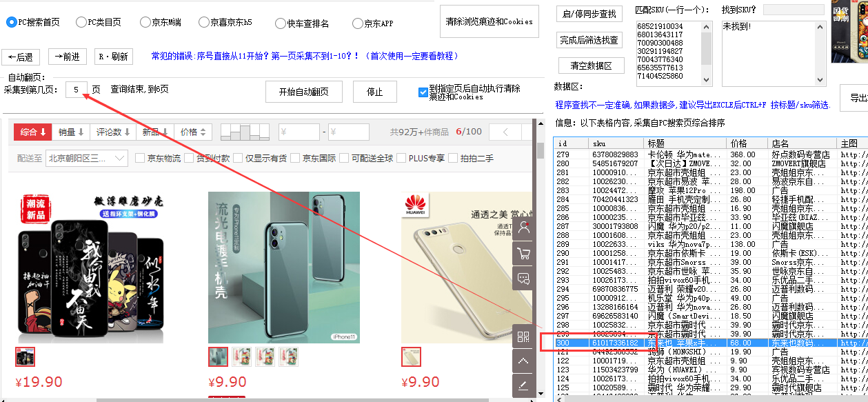Select fourth color thumbnail of green iPhone11 case
Screen dimensions: 868x402
point(289,356)
